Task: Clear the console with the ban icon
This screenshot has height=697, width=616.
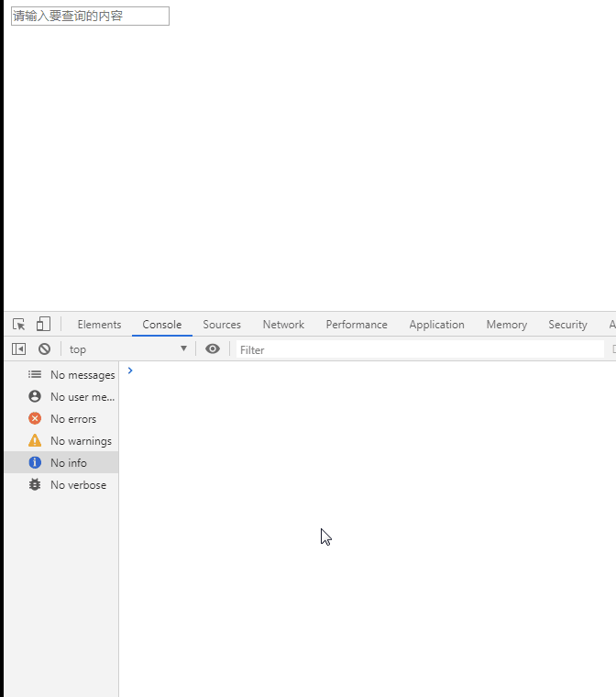Action: tap(44, 348)
